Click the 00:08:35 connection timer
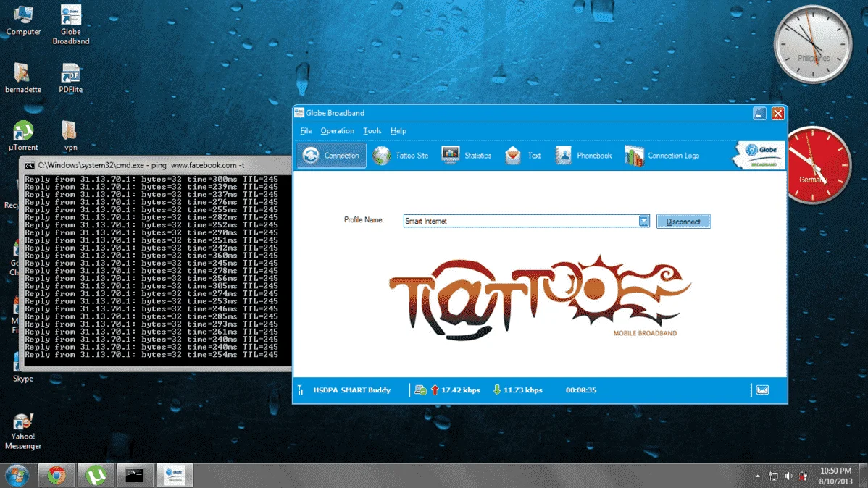Viewport: 868px width, 488px height. point(580,390)
